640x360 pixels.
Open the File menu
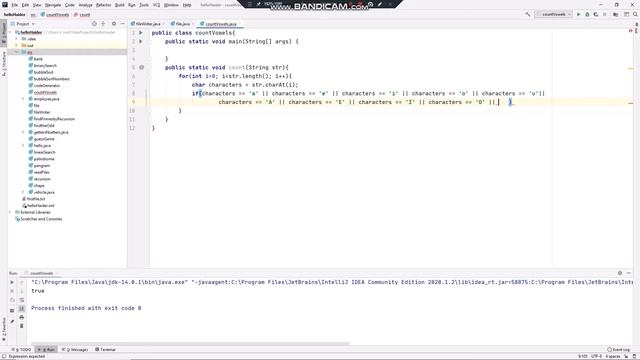(x=14, y=5)
